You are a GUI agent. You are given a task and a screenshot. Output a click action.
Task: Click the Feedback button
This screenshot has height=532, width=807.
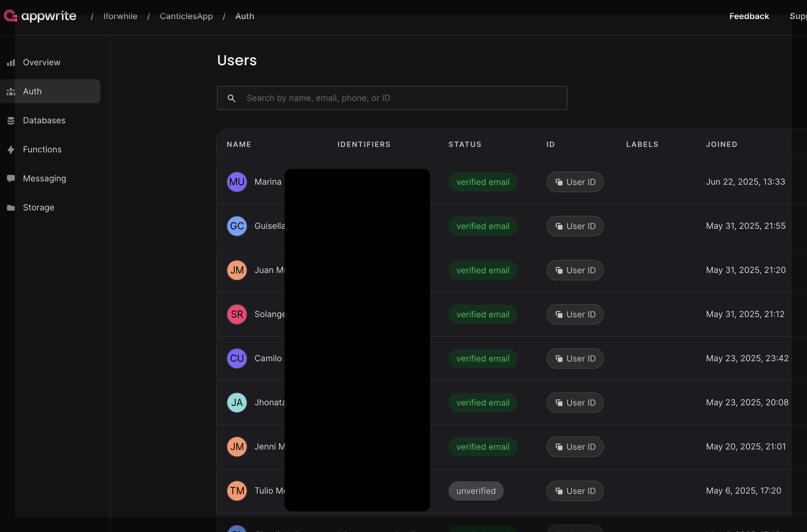point(749,16)
